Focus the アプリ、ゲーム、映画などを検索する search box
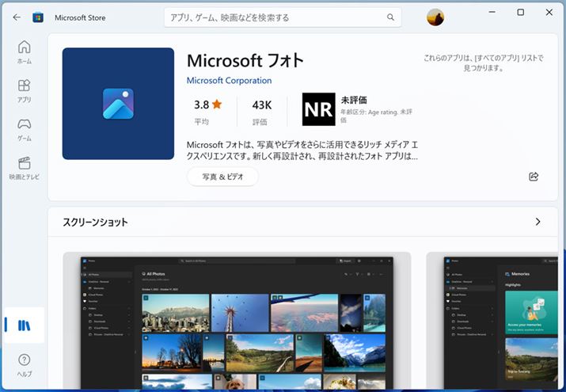The image size is (566, 392). pyautogui.click(x=283, y=17)
